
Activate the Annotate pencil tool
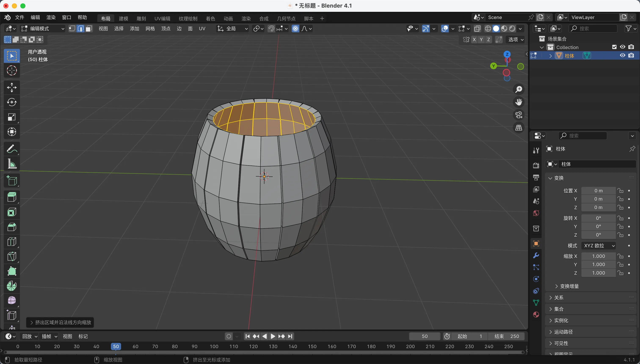12,149
